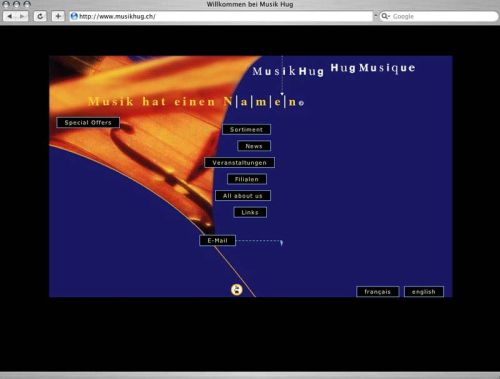The width and height of the screenshot is (500, 379).
Task: Switch the site language to english
Action: [x=424, y=292]
